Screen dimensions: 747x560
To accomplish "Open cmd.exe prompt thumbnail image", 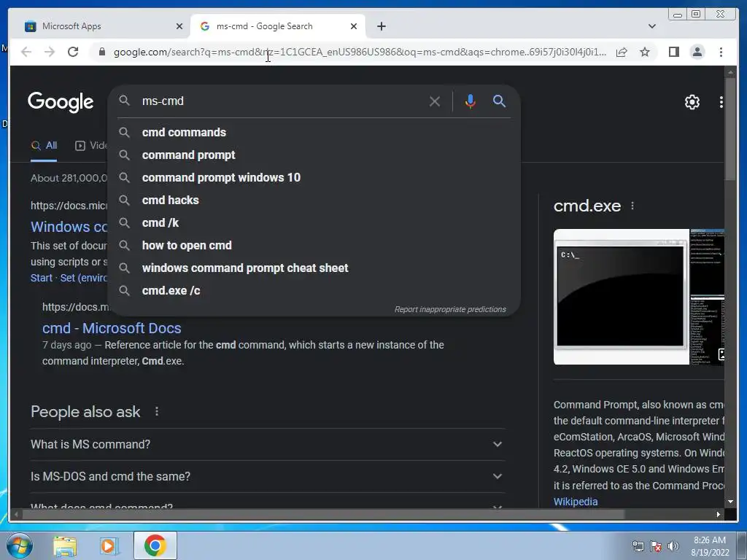I will [x=622, y=297].
